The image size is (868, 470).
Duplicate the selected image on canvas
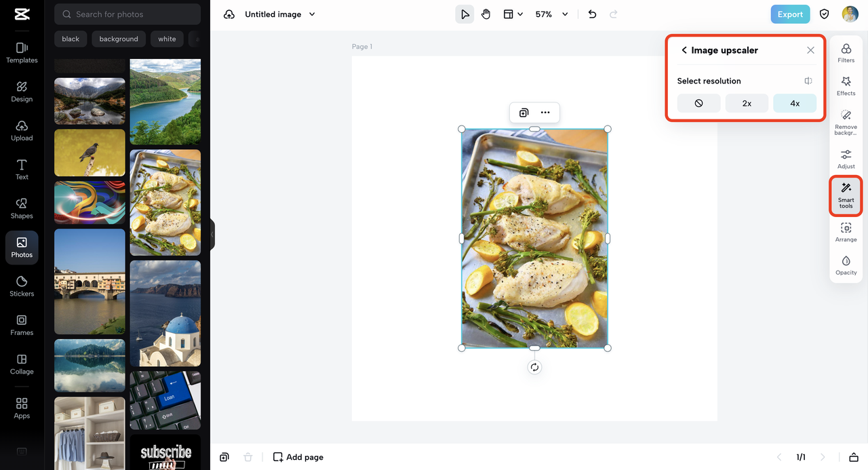click(524, 113)
